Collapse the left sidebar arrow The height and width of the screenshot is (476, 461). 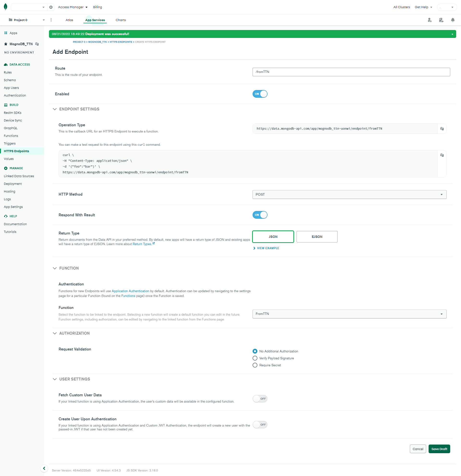point(44,468)
